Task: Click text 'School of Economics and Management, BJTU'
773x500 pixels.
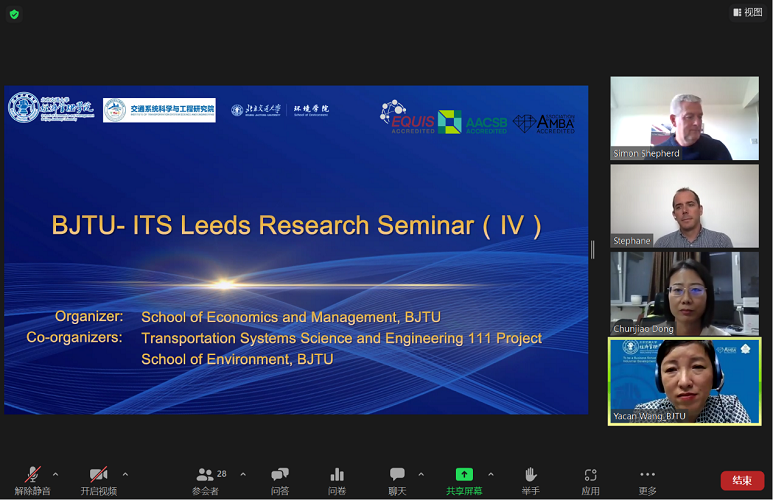Action: pyautogui.click(x=291, y=317)
